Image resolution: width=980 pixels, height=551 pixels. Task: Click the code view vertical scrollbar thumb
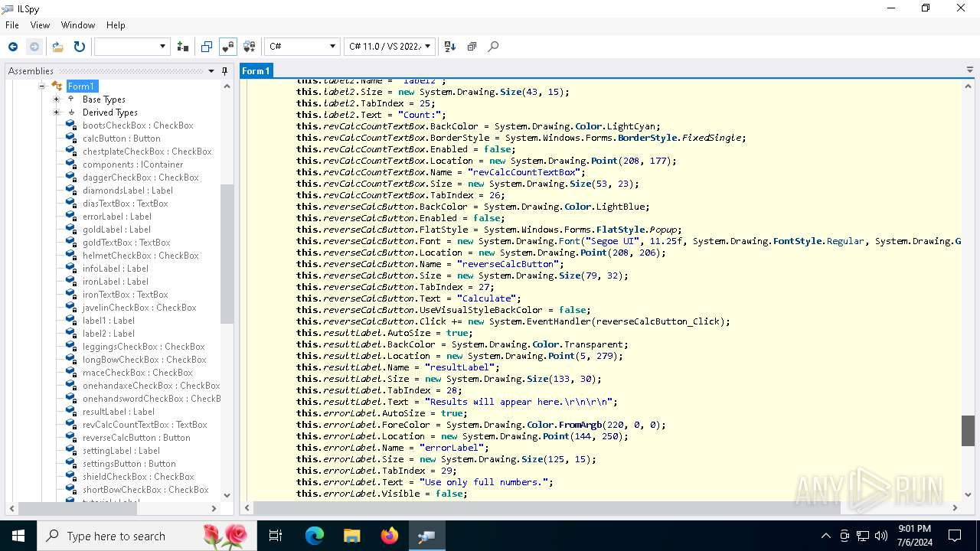(x=969, y=430)
